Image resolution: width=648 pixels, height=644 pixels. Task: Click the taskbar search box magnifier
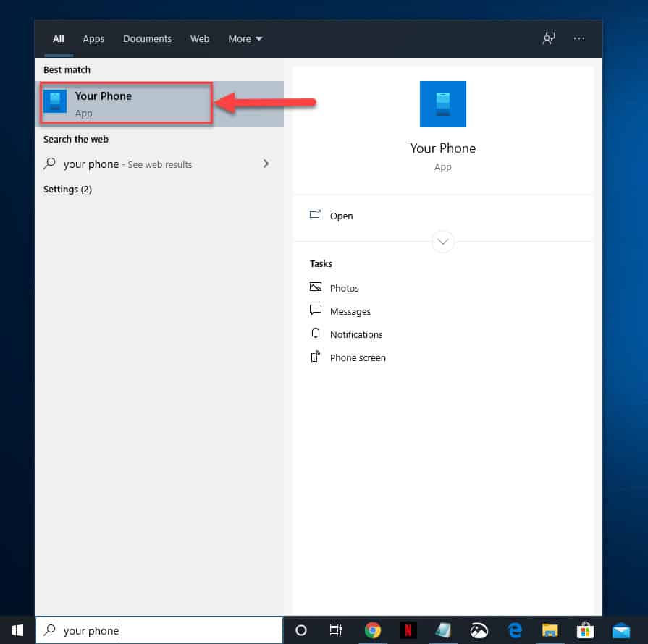(x=49, y=630)
